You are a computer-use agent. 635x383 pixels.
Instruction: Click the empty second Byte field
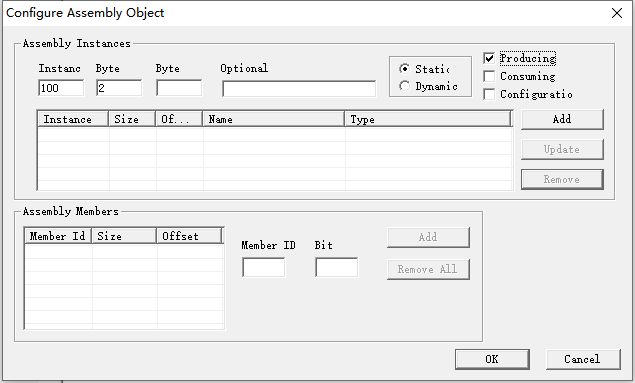(x=179, y=88)
